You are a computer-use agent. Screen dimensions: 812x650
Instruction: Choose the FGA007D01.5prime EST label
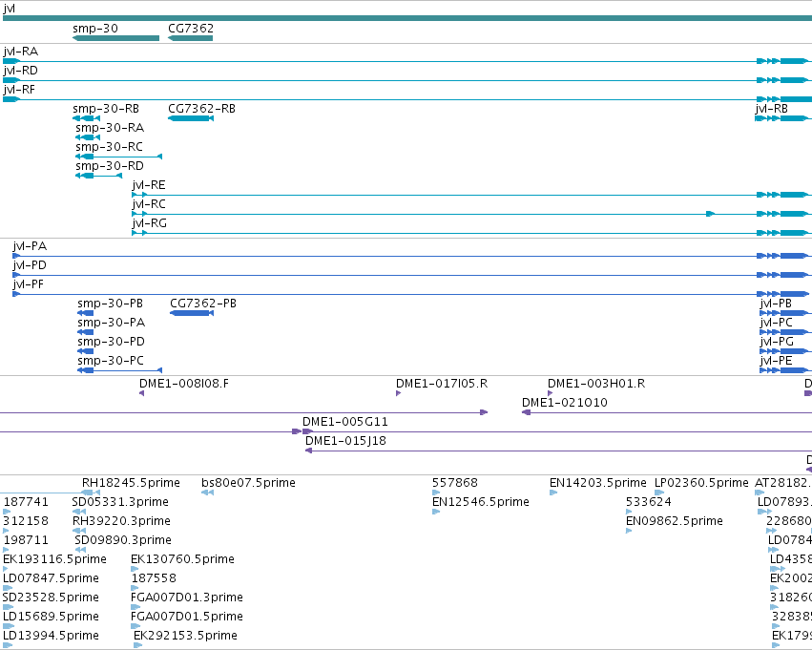[187, 618]
